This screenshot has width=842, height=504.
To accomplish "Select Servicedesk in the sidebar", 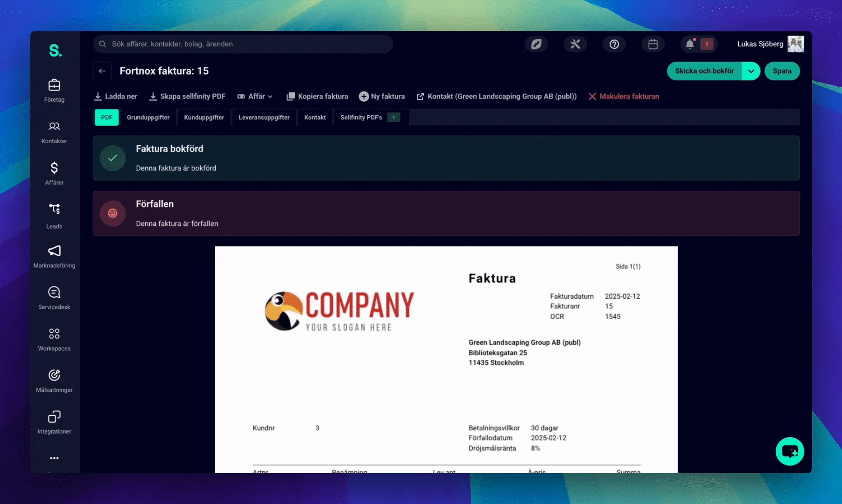I will click(54, 296).
